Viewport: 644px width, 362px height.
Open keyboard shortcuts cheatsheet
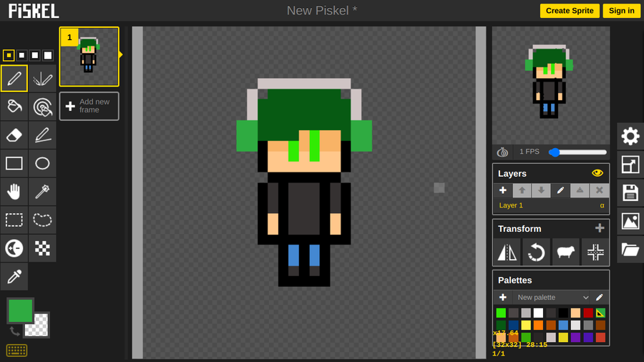(x=16, y=350)
